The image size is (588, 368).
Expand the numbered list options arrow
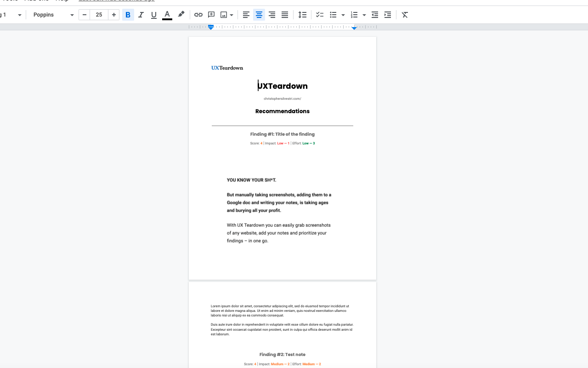[x=364, y=15]
